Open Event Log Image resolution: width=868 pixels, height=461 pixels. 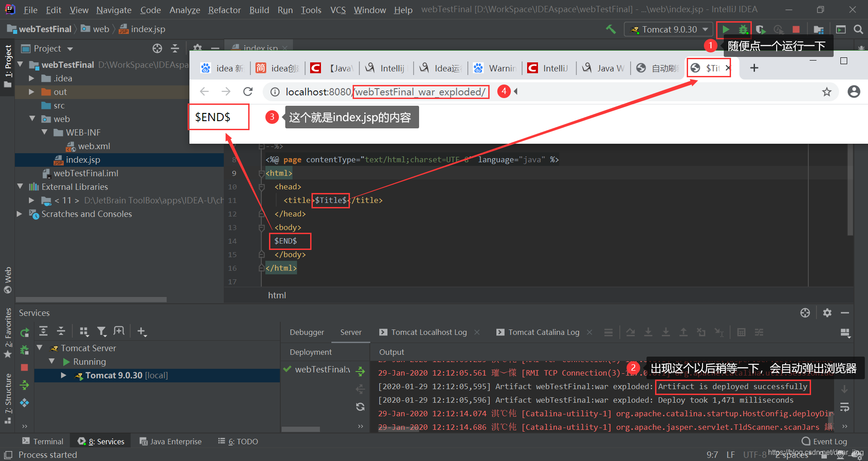[x=824, y=441]
